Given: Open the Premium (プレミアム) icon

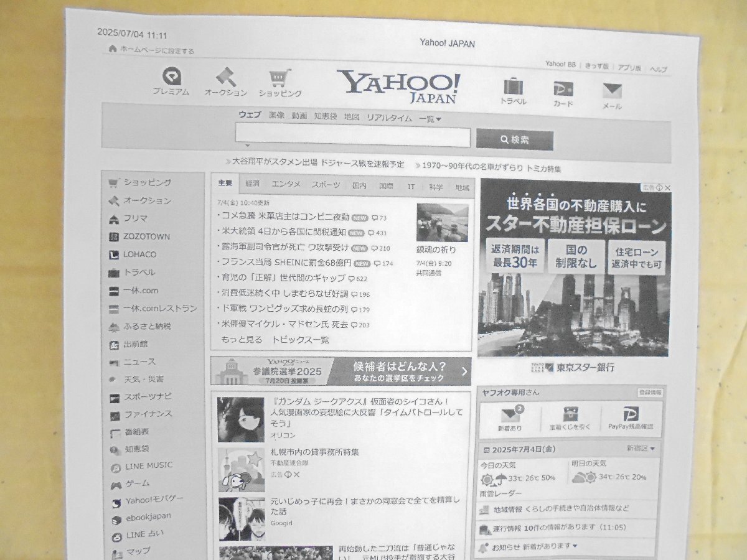Looking at the screenshot, I should (x=171, y=77).
